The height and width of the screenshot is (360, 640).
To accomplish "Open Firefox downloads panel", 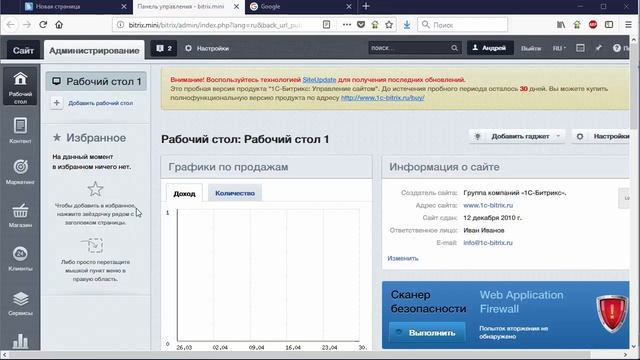I will (x=407, y=25).
